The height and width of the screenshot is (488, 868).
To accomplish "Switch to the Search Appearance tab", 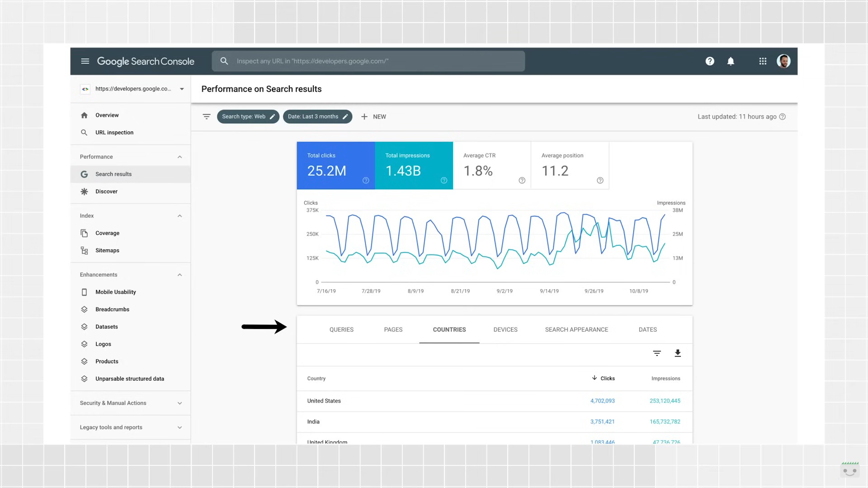I will click(576, 329).
